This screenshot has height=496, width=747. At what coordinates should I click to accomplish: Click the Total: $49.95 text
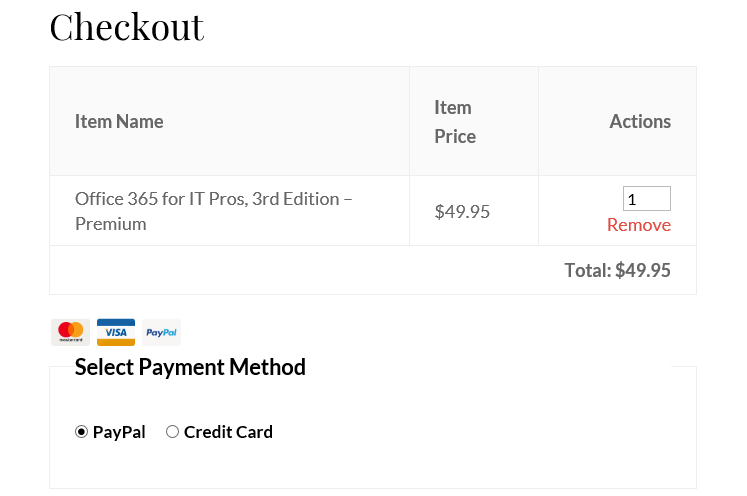click(617, 270)
